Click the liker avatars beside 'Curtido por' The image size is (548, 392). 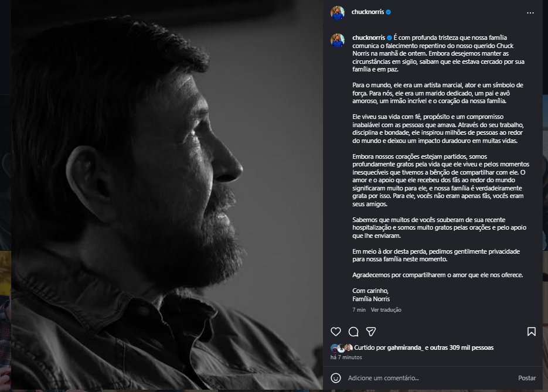[342, 347]
